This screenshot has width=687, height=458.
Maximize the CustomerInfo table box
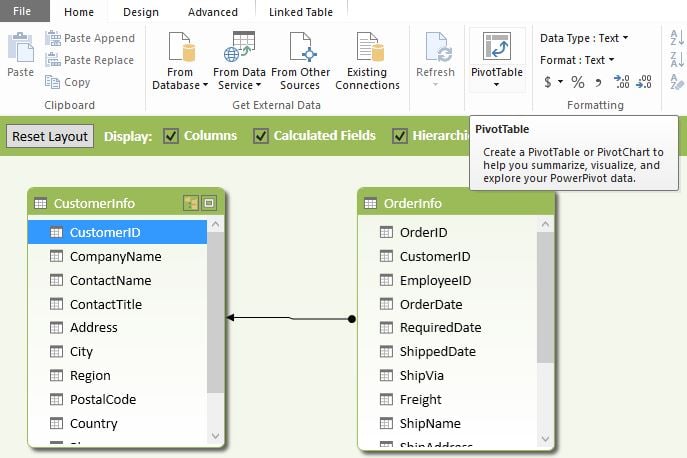click(x=209, y=203)
